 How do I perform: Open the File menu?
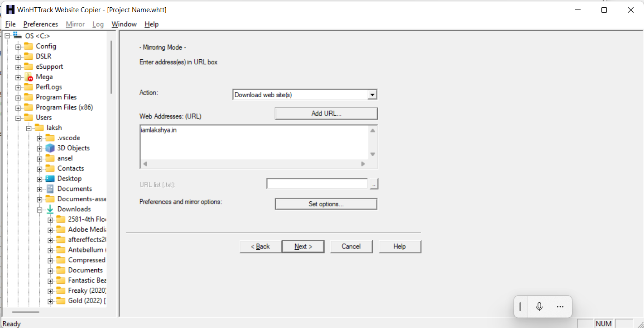click(10, 24)
